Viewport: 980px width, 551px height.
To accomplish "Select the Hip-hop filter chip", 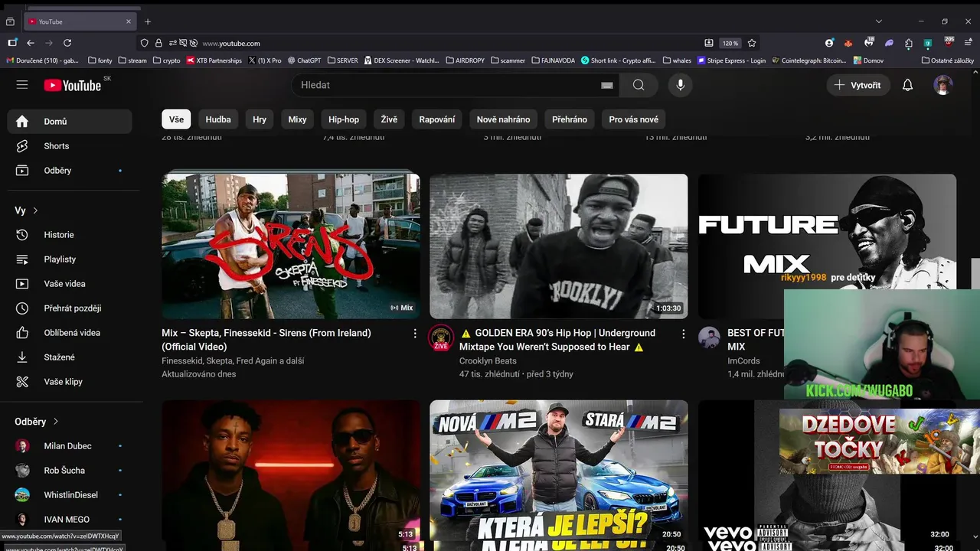I will click(344, 119).
